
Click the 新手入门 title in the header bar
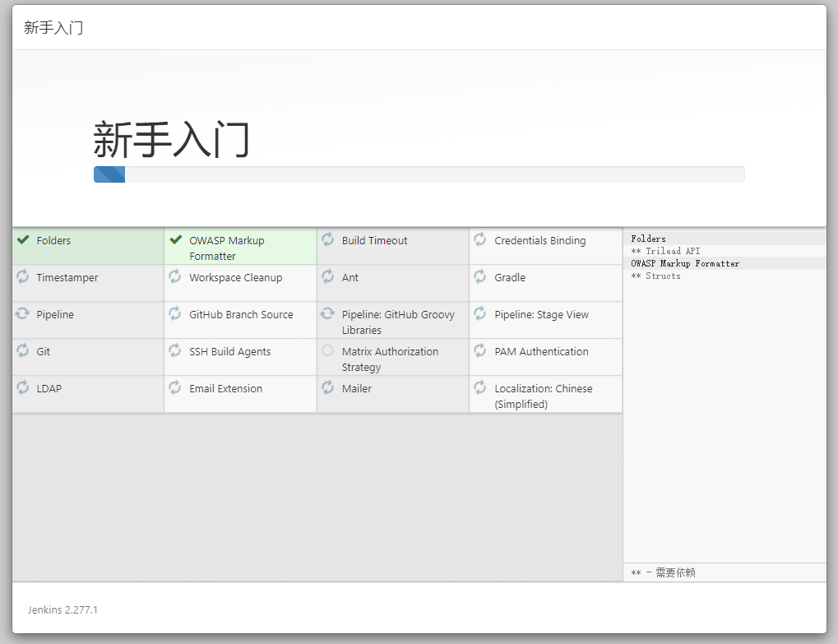(x=53, y=28)
